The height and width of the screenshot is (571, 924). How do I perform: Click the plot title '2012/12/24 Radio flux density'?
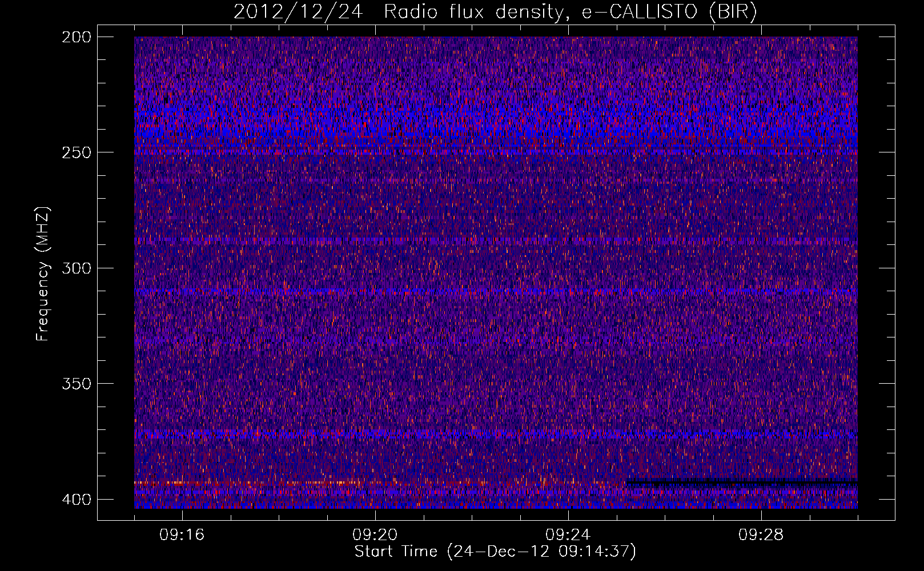pos(495,12)
